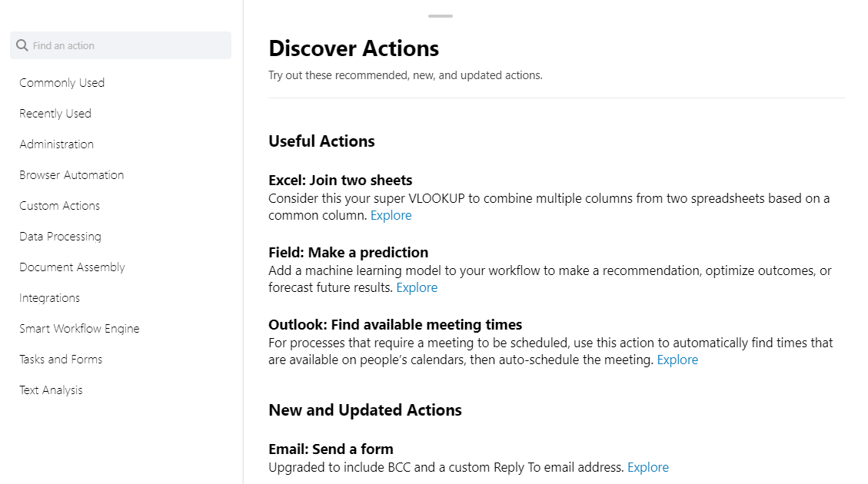Click the Excel: Join two sheets heading
This screenshot has height=484, width=868.
(341, 181)
